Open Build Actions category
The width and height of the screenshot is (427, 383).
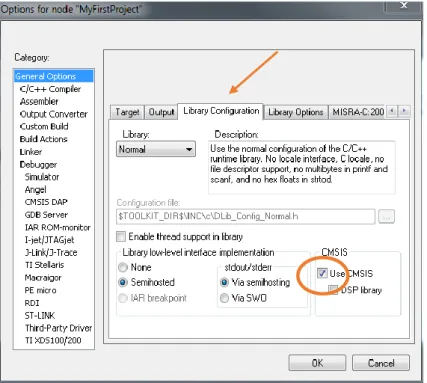(x=44, y=139)
